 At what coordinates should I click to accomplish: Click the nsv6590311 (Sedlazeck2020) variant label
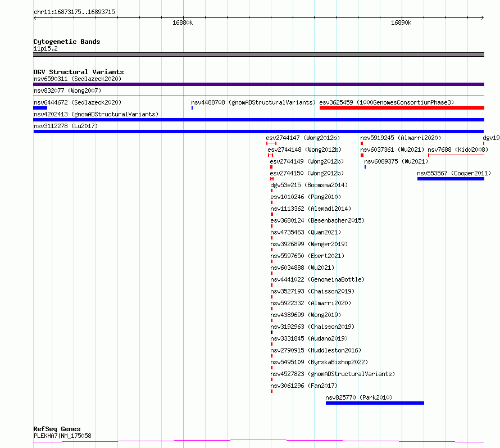[x=78, y=79]
